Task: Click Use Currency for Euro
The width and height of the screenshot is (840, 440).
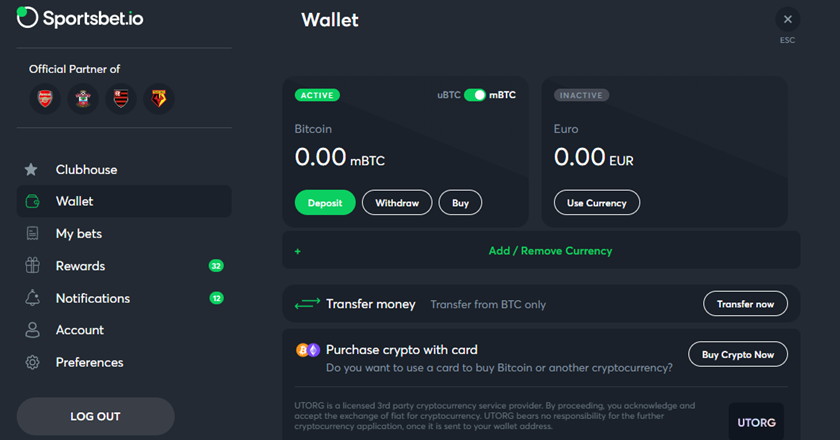Action: [597, 203]
